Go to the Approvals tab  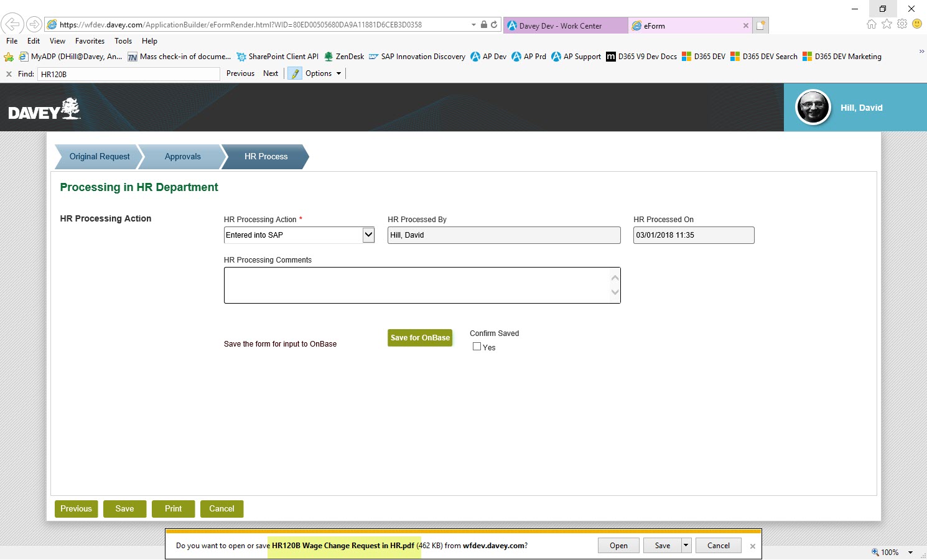182,157
